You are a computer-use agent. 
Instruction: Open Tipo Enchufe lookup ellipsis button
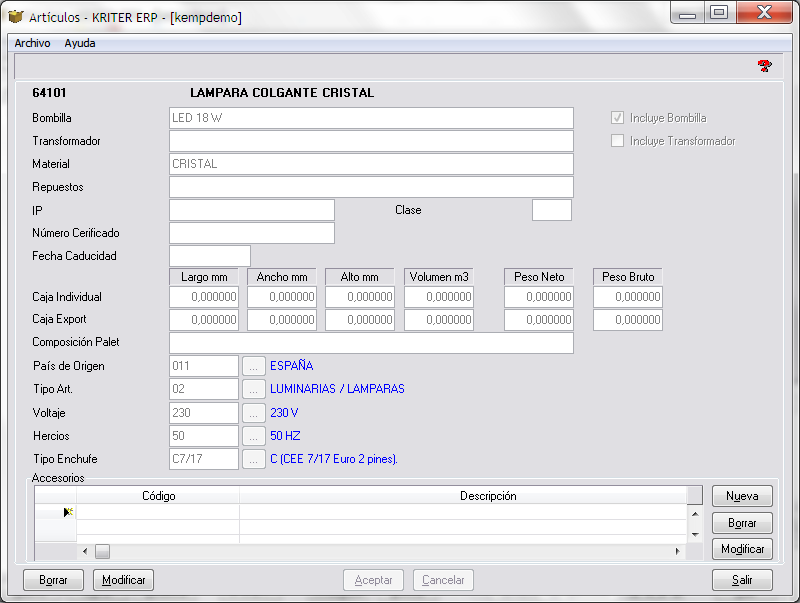pos(254,459)
